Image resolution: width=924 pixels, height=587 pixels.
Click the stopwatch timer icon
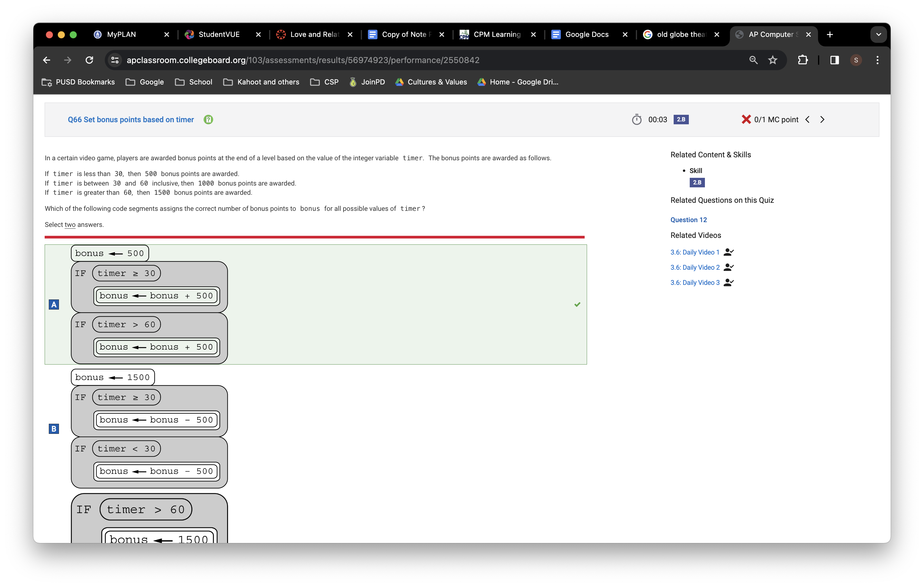637,120
